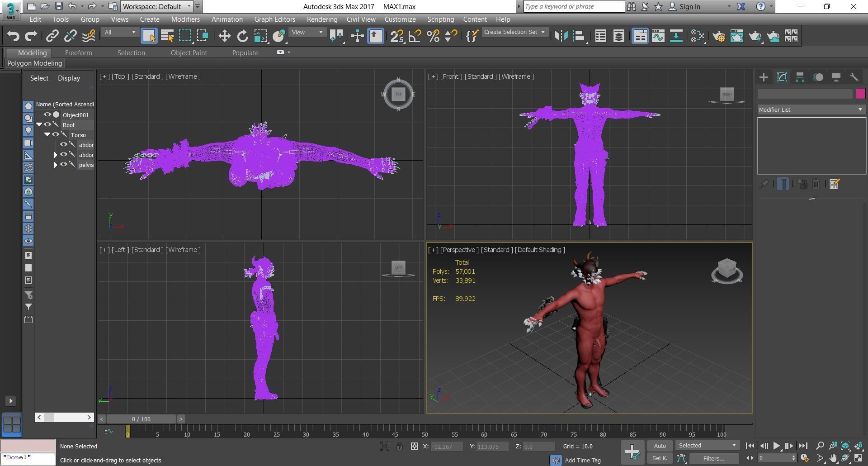Open the Align tool
The width and height of the screenshot is (868, 466).
[x=579, y=36]
